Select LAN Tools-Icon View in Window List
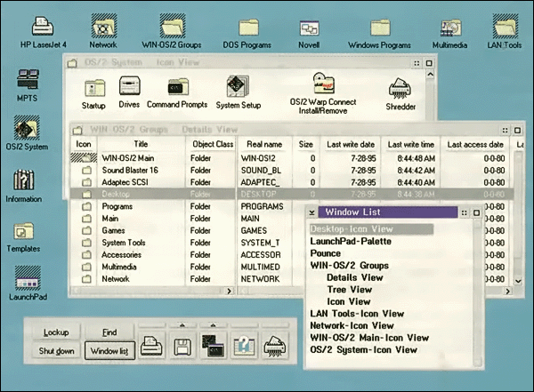The width and height of the screenshot is (534, 392). tap(357, 314)
